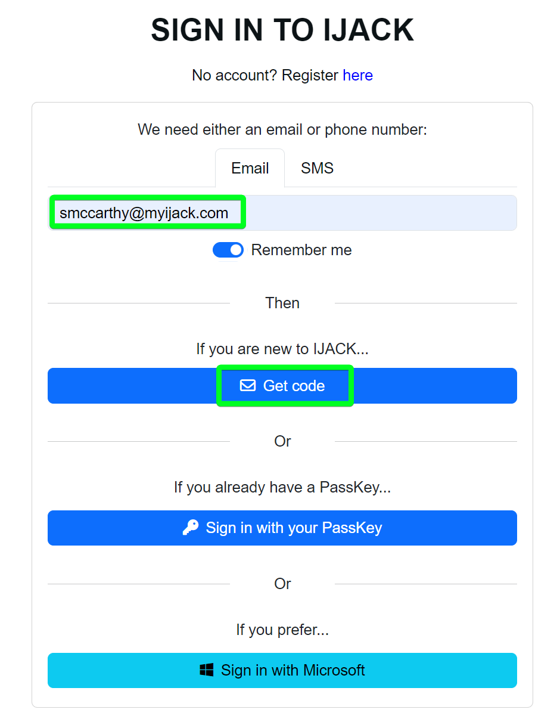
Task: Click the 'If you already have a PassKey' text
Action: click(282, 487)
